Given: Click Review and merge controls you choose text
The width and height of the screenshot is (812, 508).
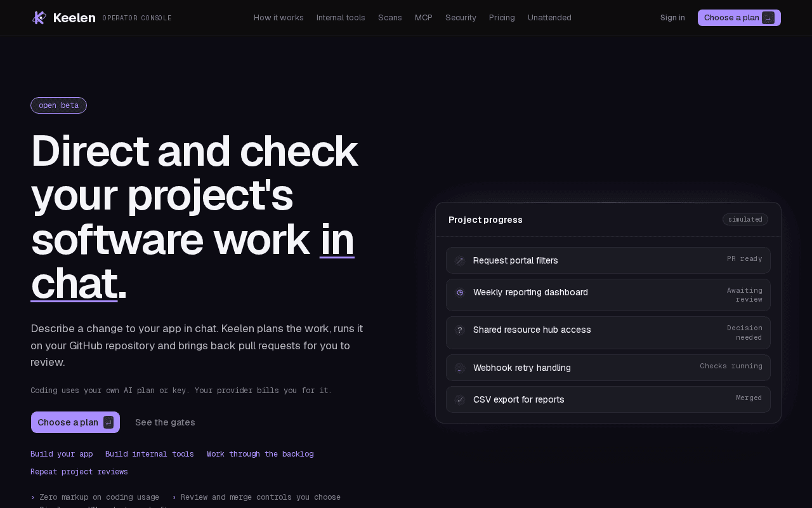Looking at the screenshot, I should (x=261, y=497).
